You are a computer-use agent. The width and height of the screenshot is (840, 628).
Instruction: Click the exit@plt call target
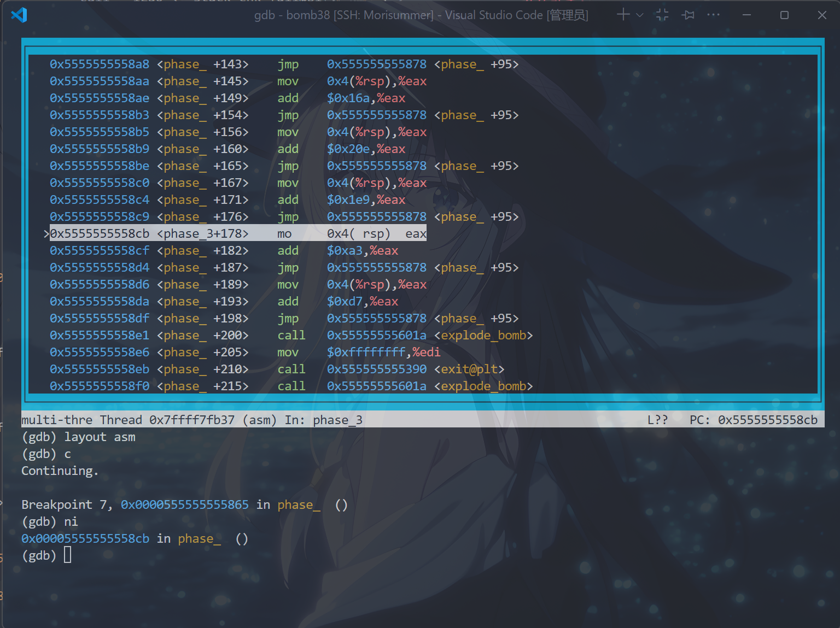point(469,369)
